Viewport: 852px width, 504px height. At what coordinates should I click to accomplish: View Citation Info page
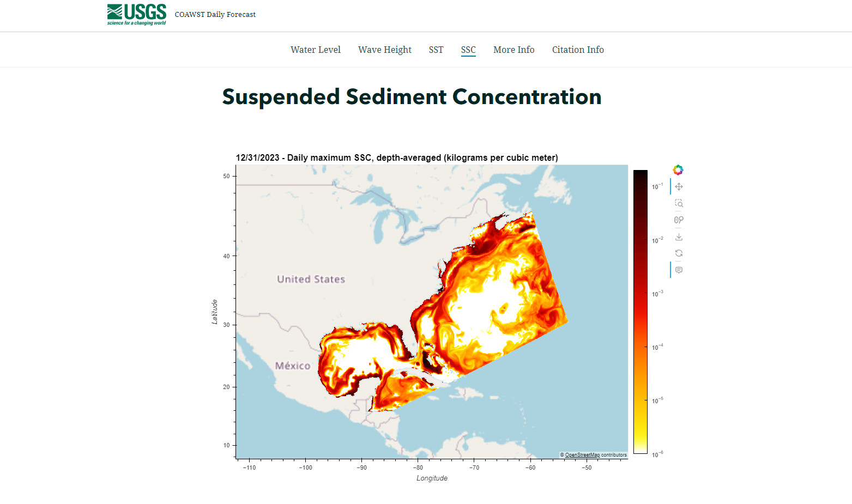(578, 50)
